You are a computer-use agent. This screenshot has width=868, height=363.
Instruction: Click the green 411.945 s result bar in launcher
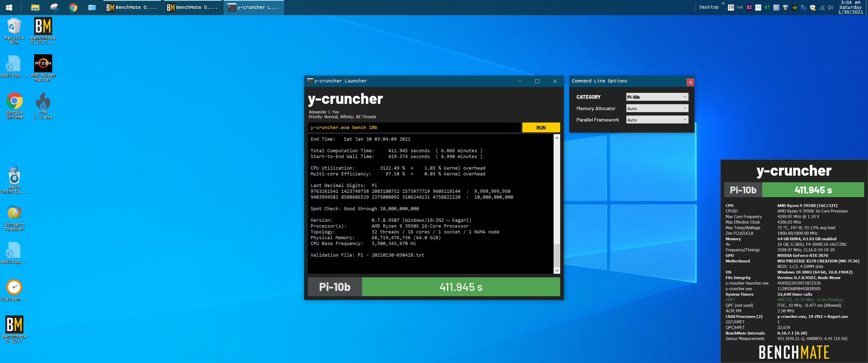[x=460, y=287]
